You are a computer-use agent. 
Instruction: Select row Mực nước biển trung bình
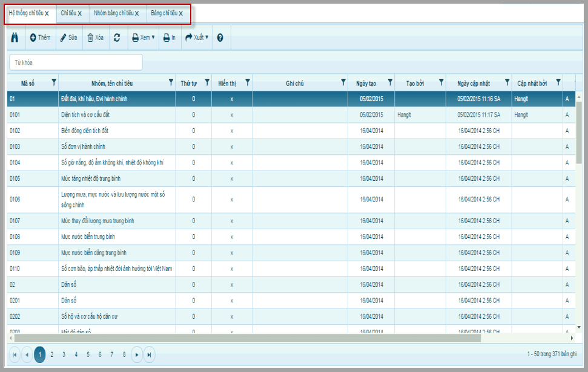point(291,237)
